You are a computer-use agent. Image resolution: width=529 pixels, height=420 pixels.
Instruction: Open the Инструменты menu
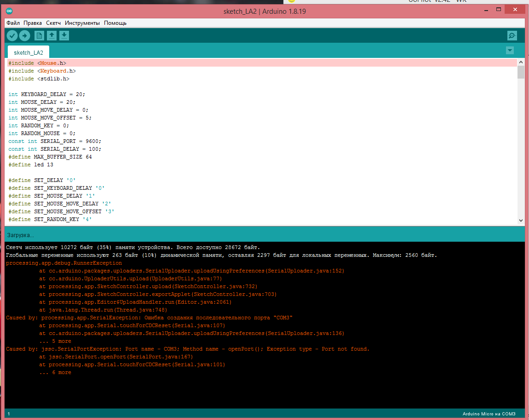(82, 23)
